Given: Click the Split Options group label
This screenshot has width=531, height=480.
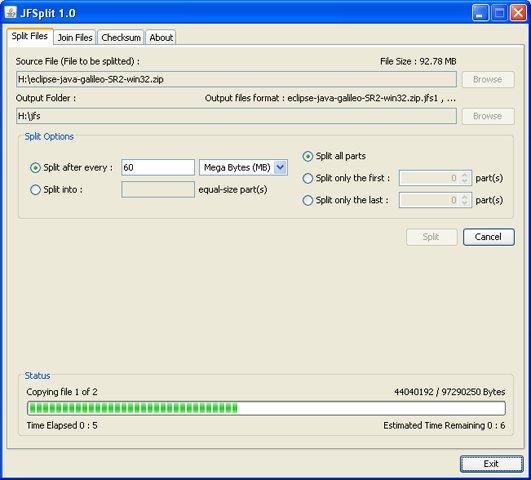Looking at the screenshot, I should click(x=49, y=137).
